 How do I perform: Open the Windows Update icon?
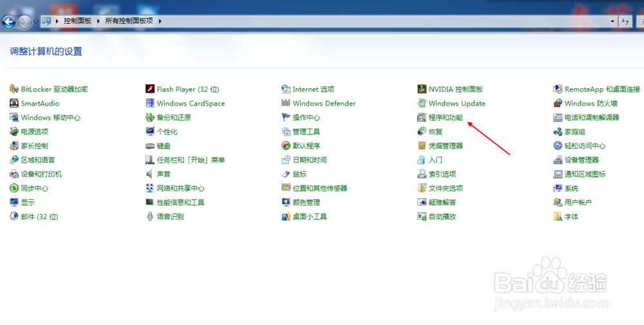click(422, 103)
